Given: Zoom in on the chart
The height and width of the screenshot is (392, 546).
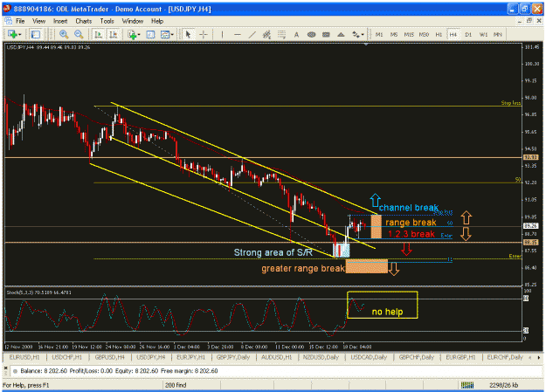Looking at the screenshot, I should pyautogui.click(x=64, y=34).
